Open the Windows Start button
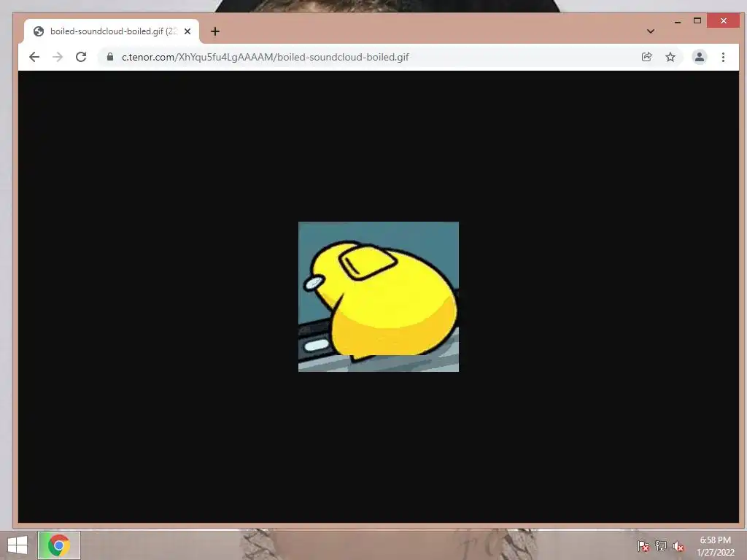Image resolution: width=747 pixels, height=560 pixels. click(x=18, y=545)
